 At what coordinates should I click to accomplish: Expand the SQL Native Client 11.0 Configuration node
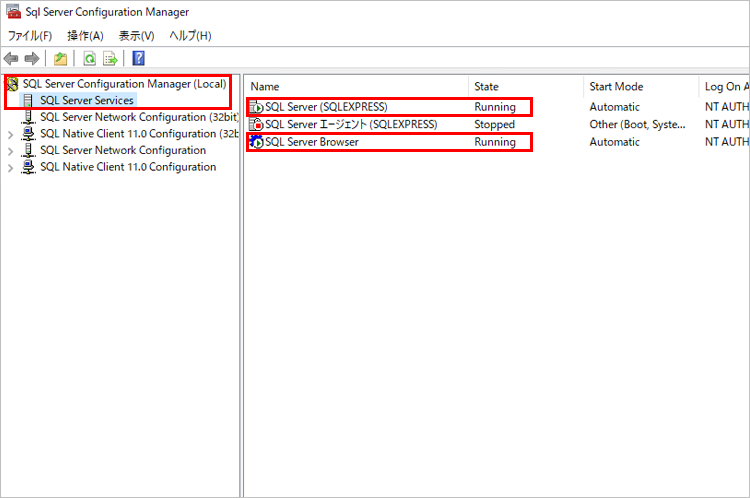tap(11, 168)
